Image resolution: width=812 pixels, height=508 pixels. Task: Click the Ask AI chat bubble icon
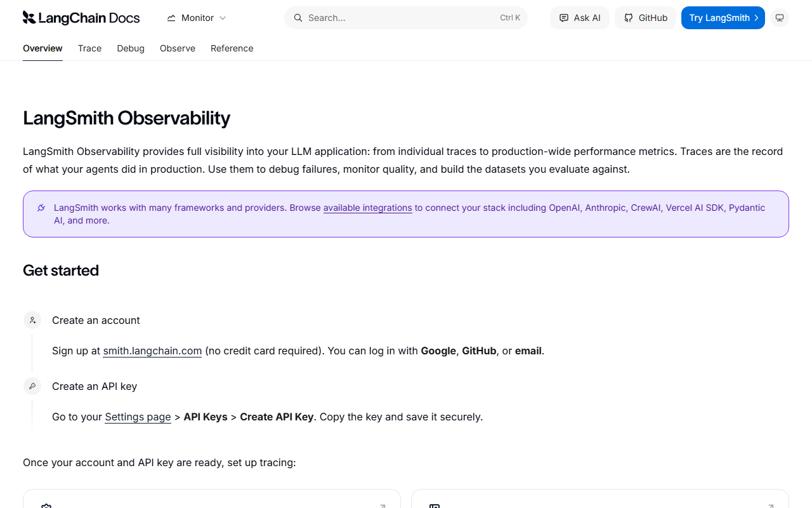pos(564,18)
